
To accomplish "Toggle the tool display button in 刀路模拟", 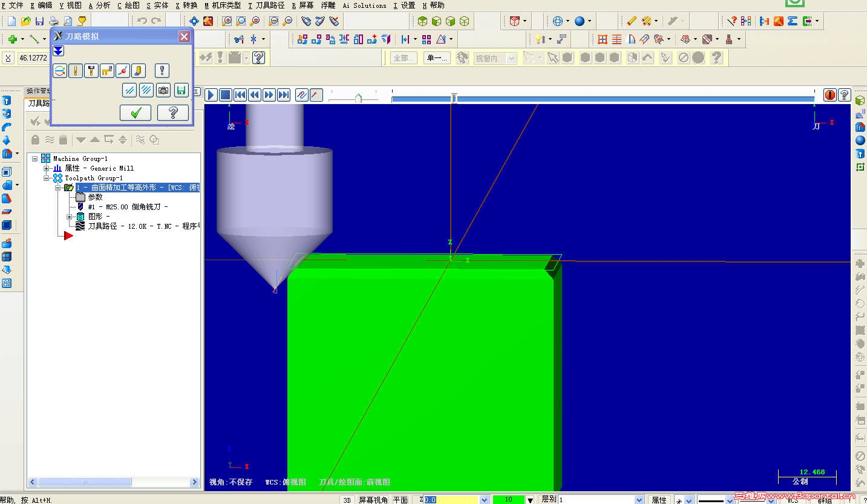I will [x=75, y=71].
